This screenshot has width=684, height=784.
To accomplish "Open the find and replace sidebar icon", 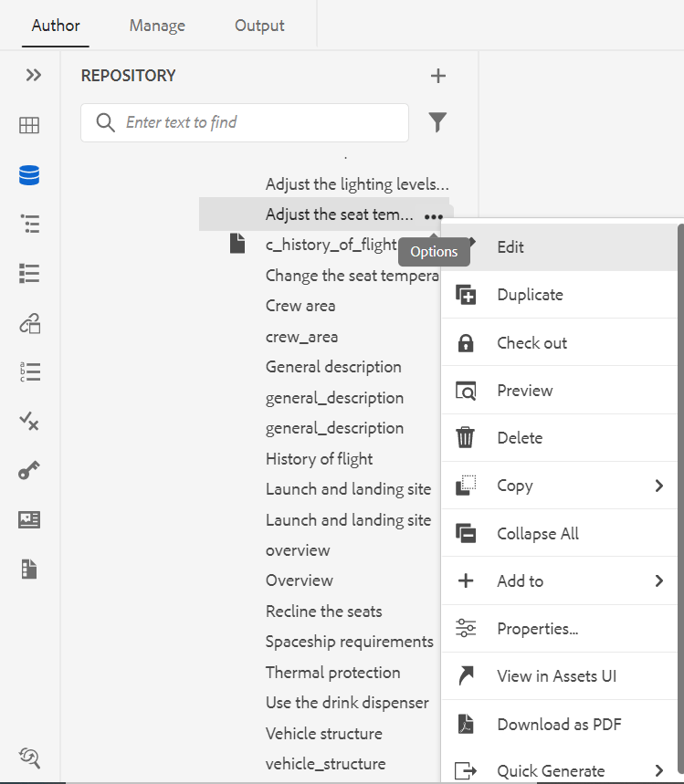I will [29, 757].
